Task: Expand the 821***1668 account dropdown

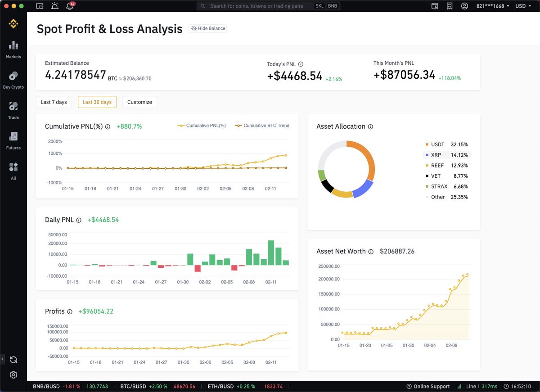Action: (x=493, y=6)
